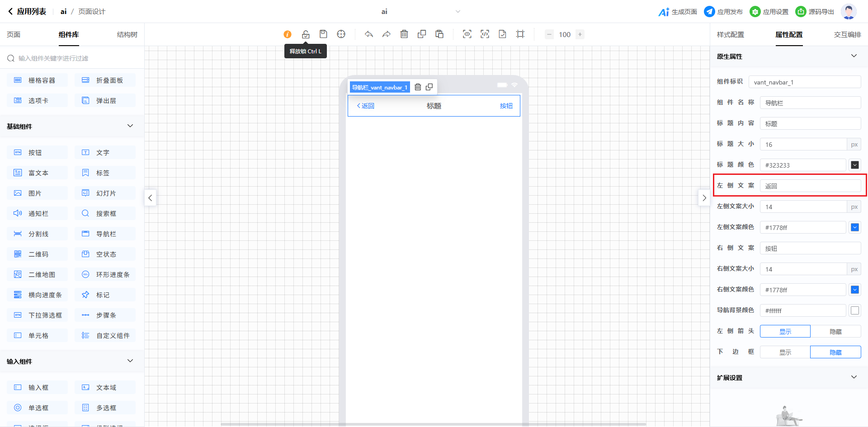This screenshot has height=427, width=868.
Task: Click the save icon in toolbar
Action: (x=323, y=34)
